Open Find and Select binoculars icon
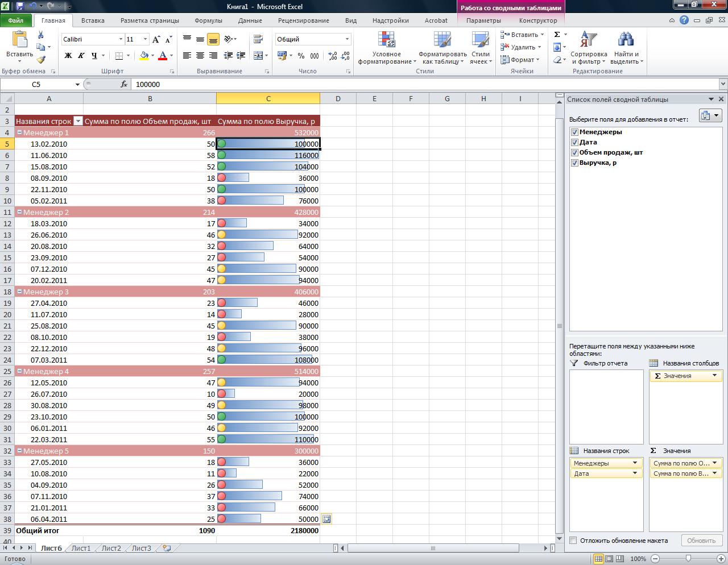 tap(626, 40)
